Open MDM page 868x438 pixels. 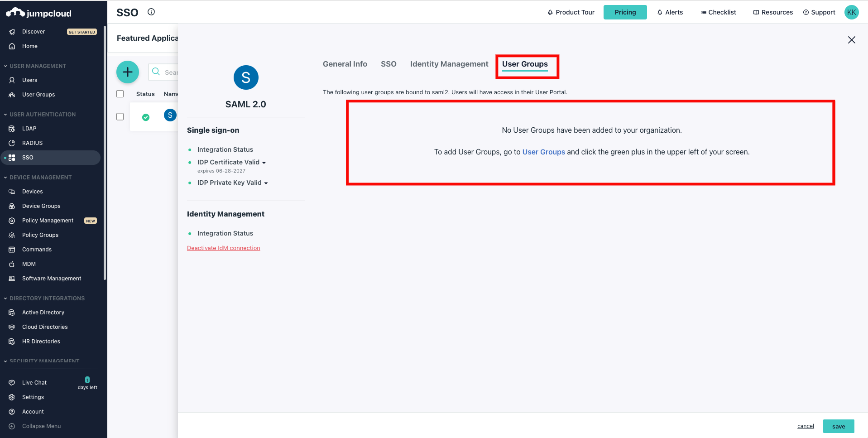29,264
